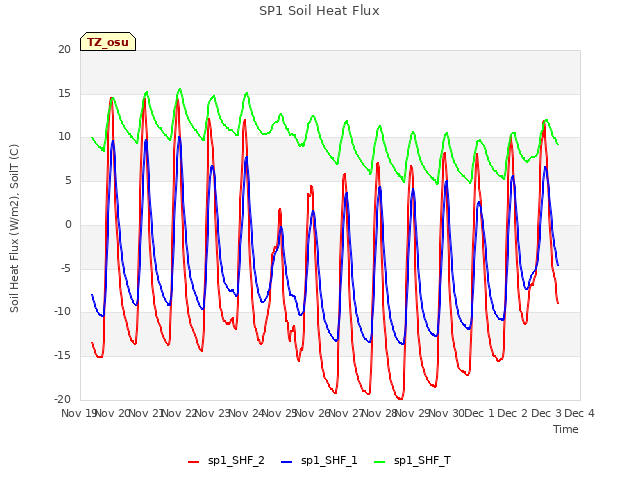Click the y-axis tick value 0

click(x=68, y=224)
